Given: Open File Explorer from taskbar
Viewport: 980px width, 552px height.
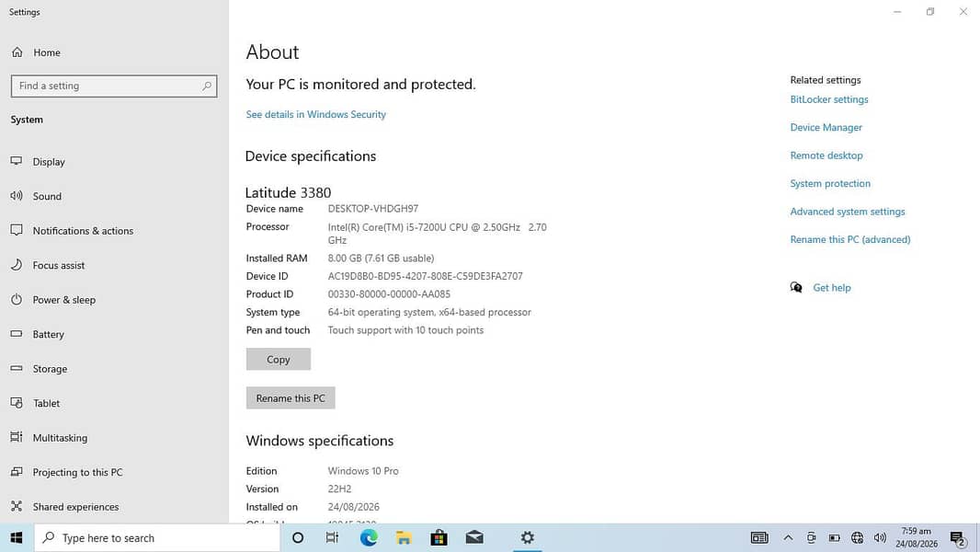Looking at the screenshot, I should coord(404,537).
